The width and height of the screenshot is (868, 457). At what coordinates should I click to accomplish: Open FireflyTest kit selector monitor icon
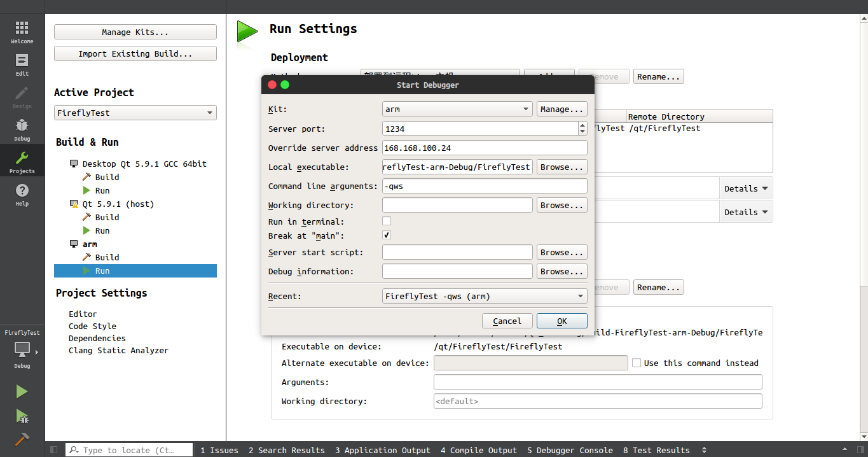(x=22, y=349)
